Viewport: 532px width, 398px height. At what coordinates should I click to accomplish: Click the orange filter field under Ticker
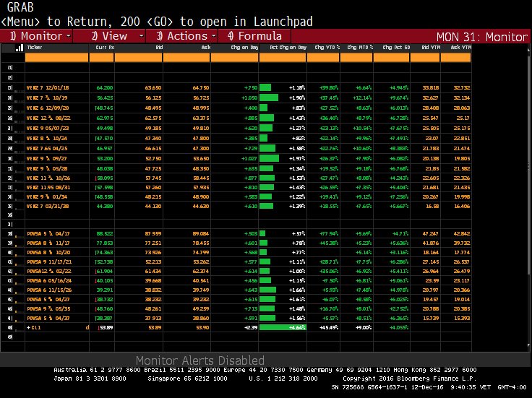click(x=56, y=58)
